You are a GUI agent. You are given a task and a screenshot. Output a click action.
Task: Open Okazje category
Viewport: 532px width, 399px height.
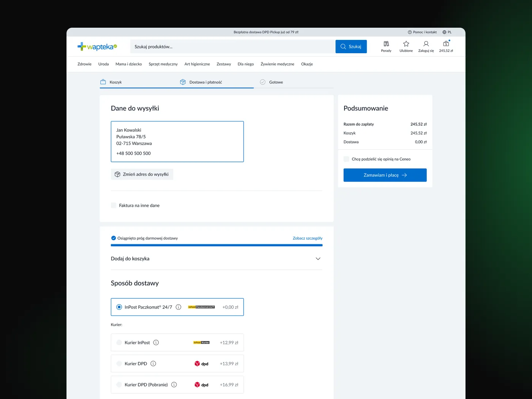coord(307,64)
